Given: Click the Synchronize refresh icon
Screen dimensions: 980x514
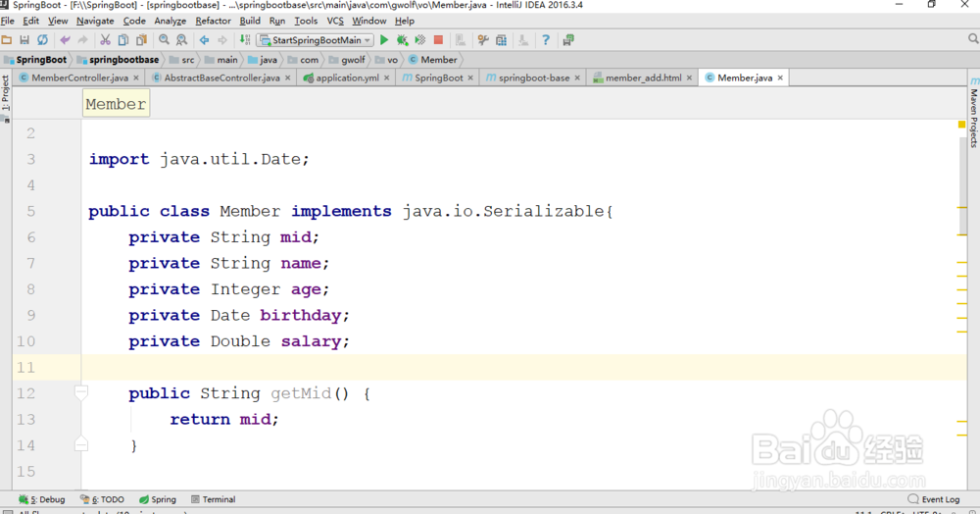Looking at the screenshot, I should coord(42,40).
